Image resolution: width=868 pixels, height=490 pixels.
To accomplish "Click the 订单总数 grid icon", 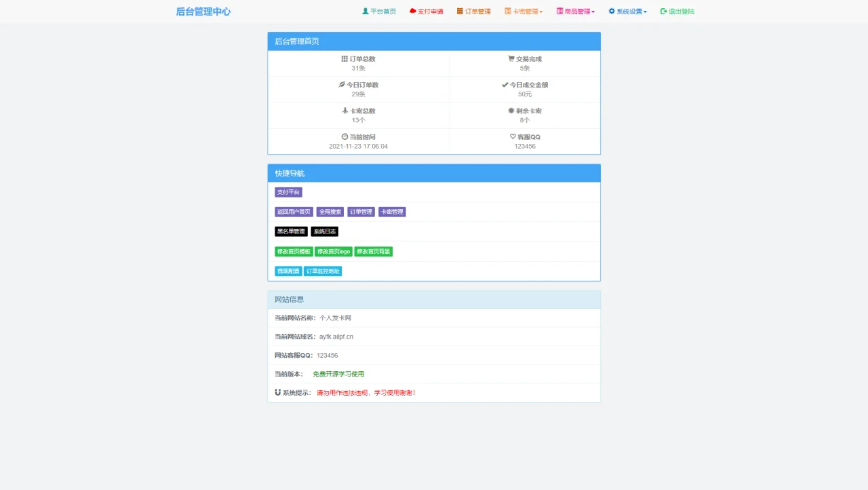I will 344,58.
